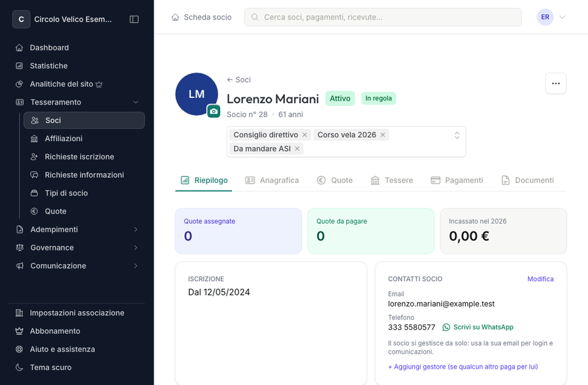The image size is (588, 385).
Task: Open the ER user menu chevron
Action: point(562,17)
